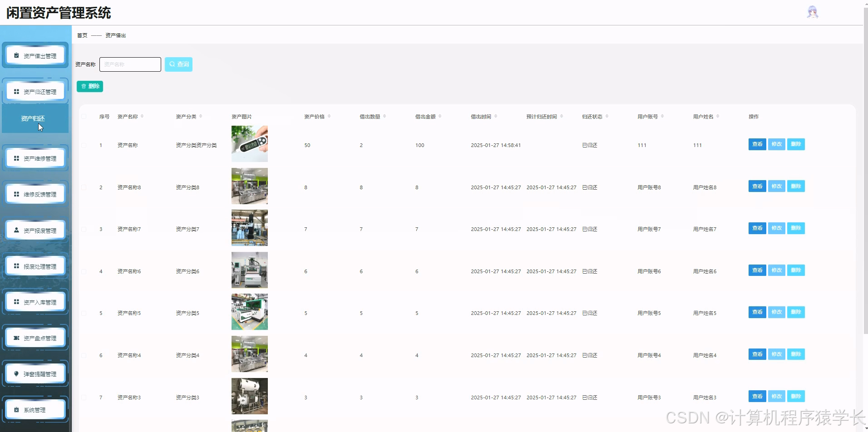Click grid icon beside 资产维修管理

(x=16, y=158)
